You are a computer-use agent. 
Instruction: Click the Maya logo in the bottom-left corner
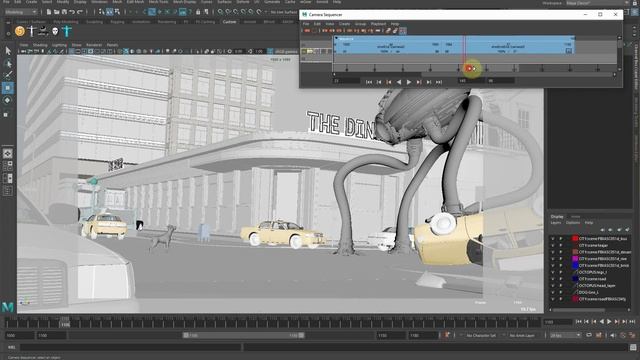point(8,307)
